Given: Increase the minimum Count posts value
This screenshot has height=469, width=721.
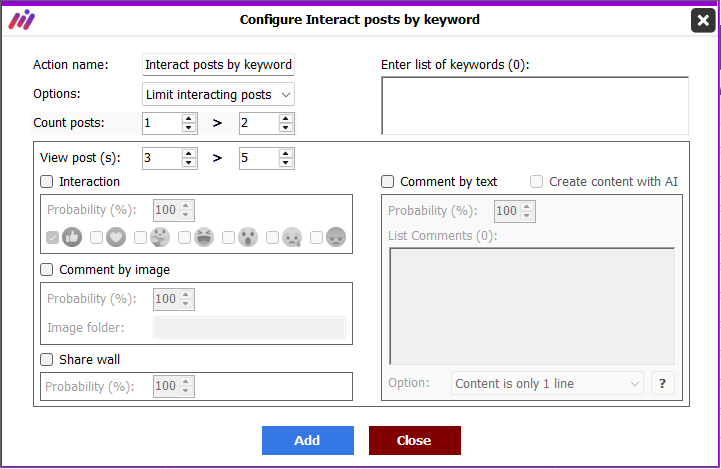Looking at the screenshot, I should (189, 119).
